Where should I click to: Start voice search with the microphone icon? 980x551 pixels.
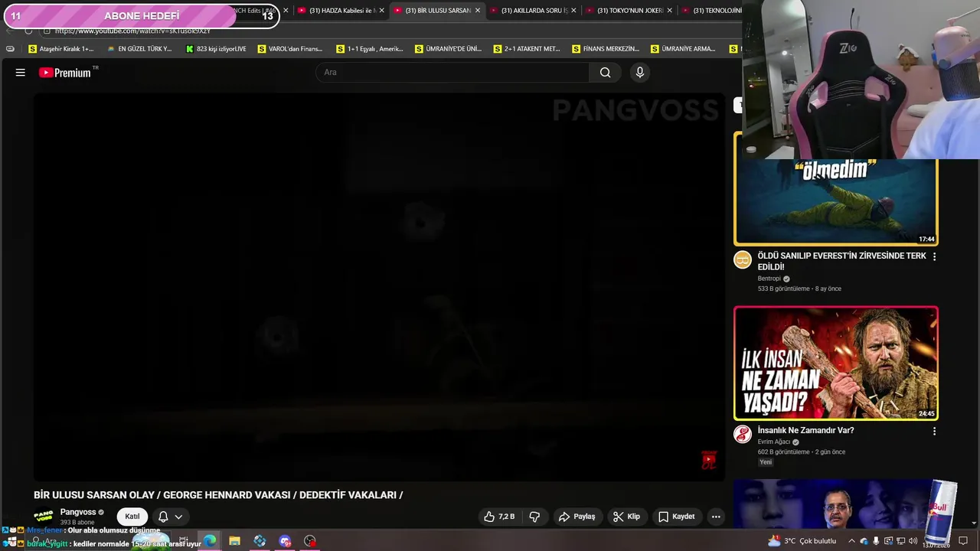[x=640, y=73]
